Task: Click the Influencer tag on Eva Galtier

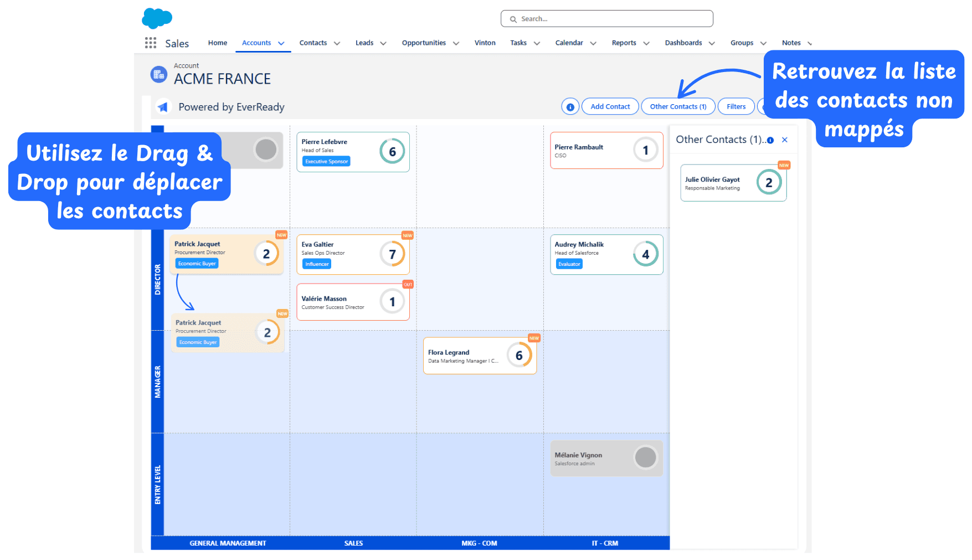Action: tap(317, 264)
